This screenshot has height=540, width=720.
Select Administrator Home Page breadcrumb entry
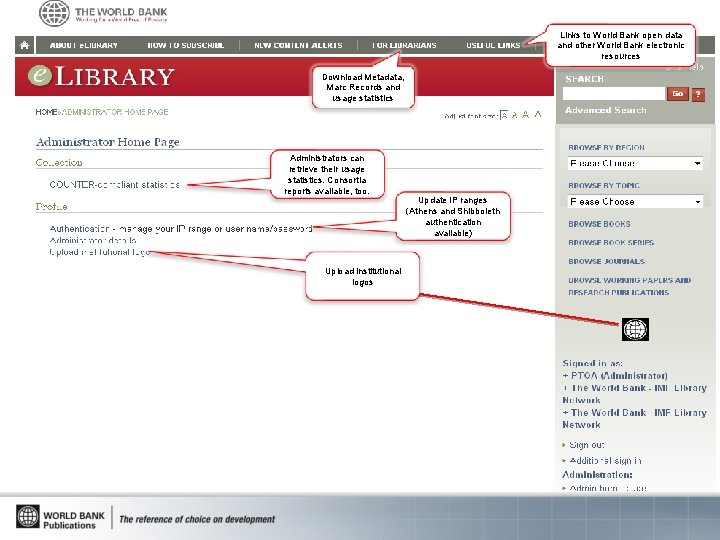pos(115,112)
